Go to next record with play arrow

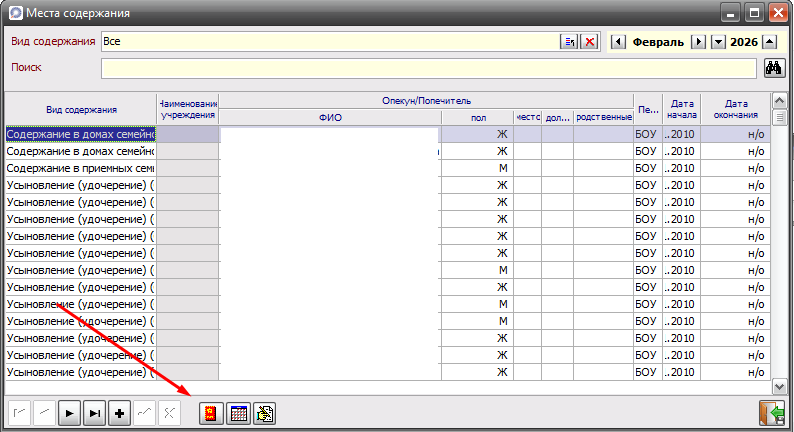pyautogui.click(x=70, y=414)
